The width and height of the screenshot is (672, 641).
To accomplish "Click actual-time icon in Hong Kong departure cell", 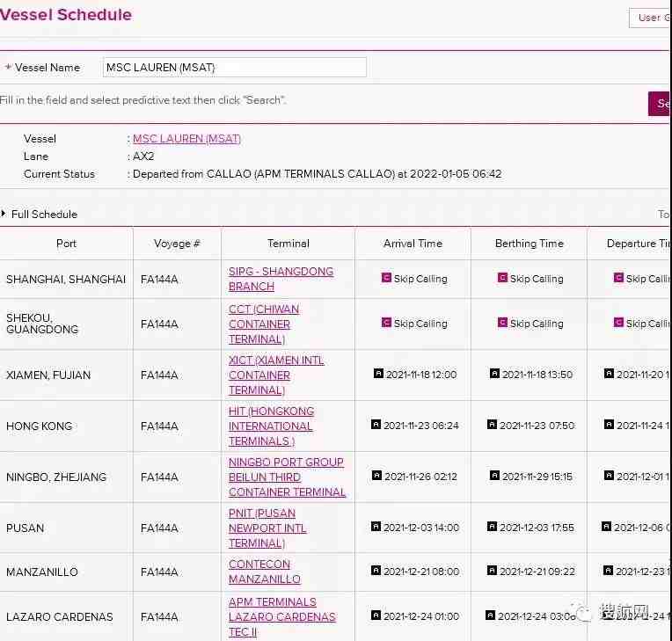I will pyautogui.click(x=609, y=424).
